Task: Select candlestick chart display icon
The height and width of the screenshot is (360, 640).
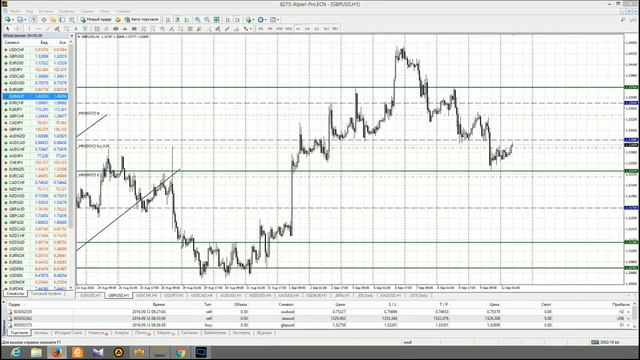Action: click(178, 19)
